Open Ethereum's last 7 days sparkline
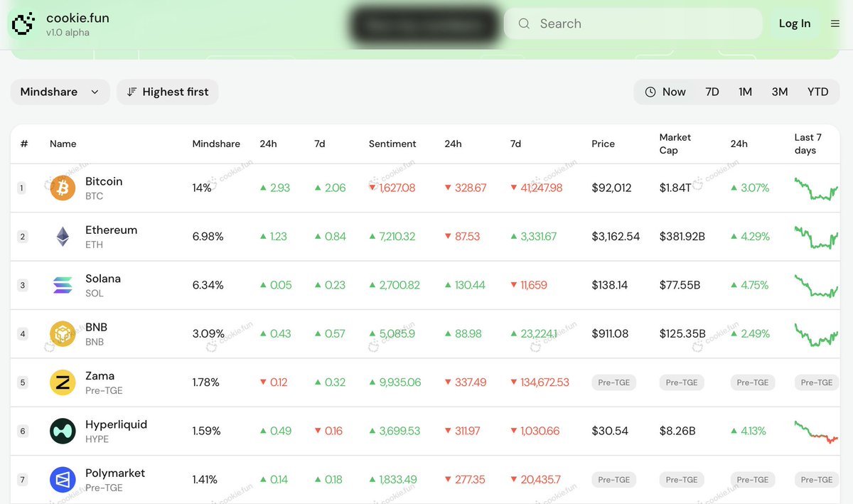 click(x=816, y=237)
